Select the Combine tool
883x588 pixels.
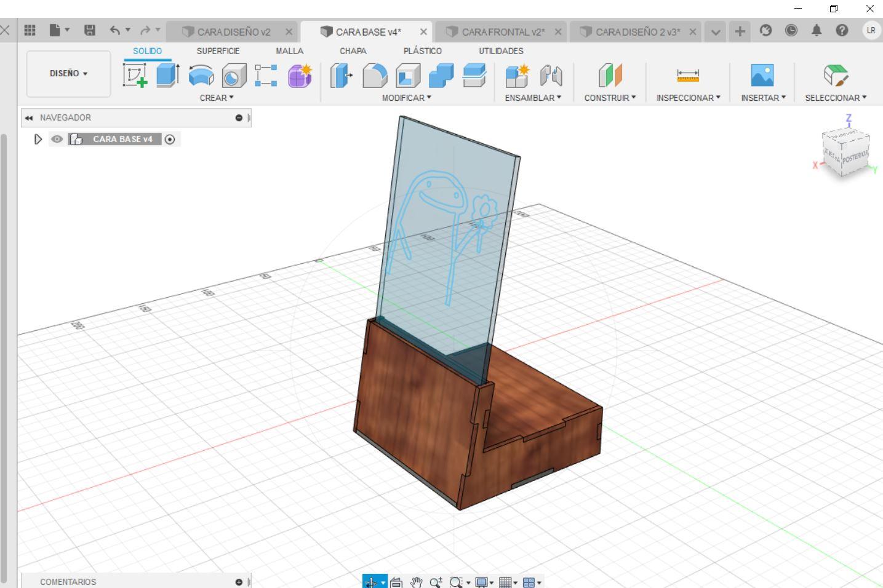point(441,76)
